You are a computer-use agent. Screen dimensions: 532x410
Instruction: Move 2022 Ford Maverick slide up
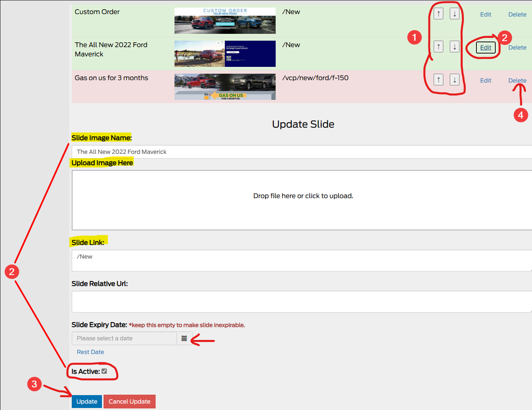pyautogui.click(x=438, y=47)
